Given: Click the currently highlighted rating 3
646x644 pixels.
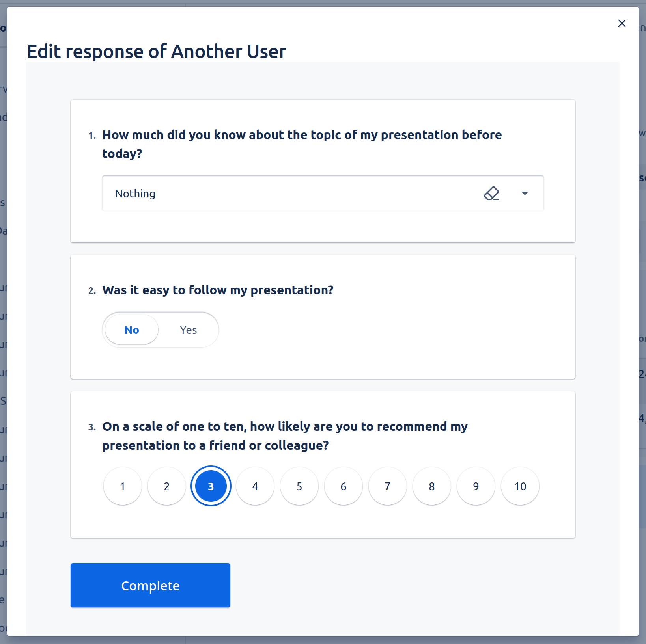Looking at the screenshot, I should coord(211,486).
